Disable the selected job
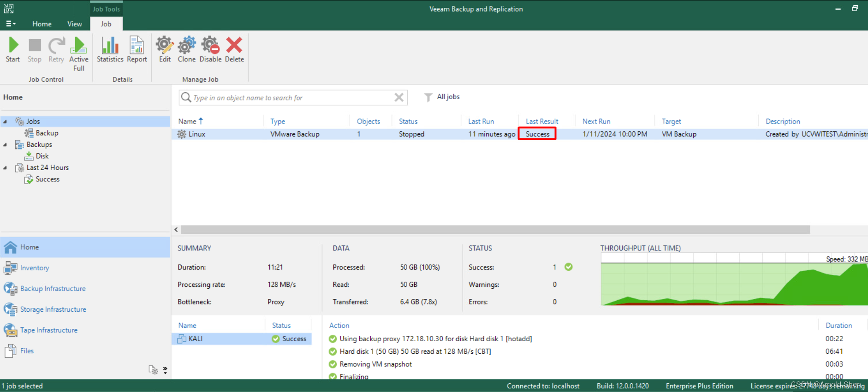The width and height of the screenshot is (868, 392). 211,50
